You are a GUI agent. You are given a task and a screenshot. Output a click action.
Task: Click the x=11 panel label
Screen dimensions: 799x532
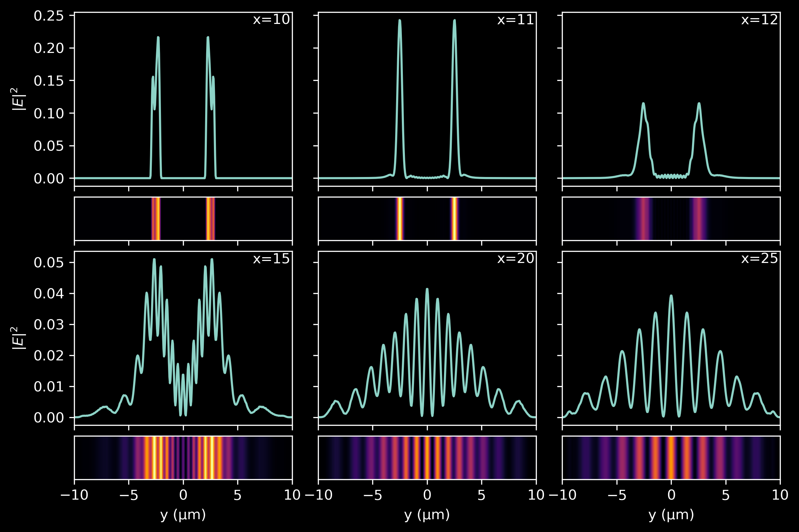pyautogui.click(x=516, y=20)
